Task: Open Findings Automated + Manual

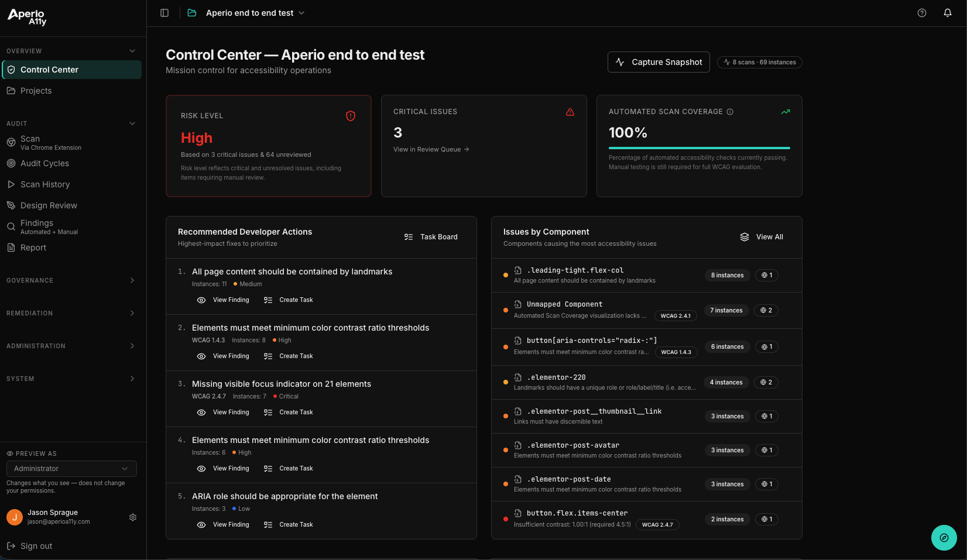Action: pyautogui.click(x=71, y=226)
